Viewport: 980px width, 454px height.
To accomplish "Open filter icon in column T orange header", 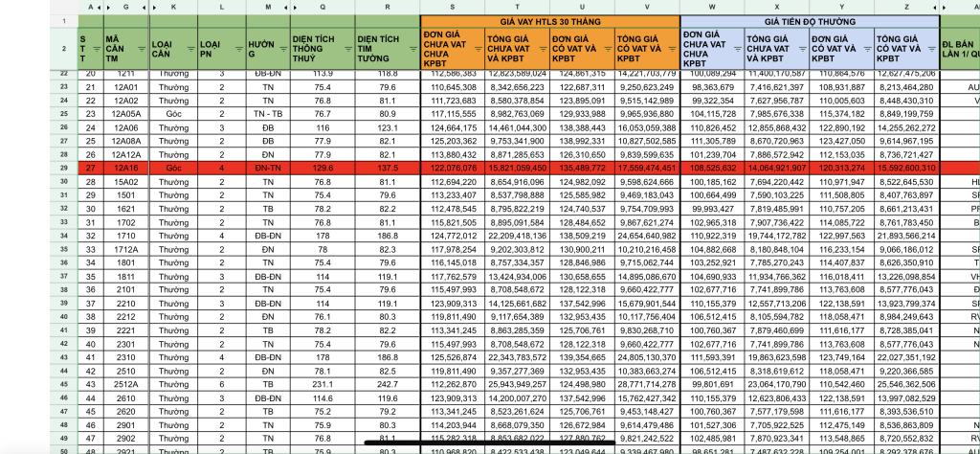I will pos(542,49).
